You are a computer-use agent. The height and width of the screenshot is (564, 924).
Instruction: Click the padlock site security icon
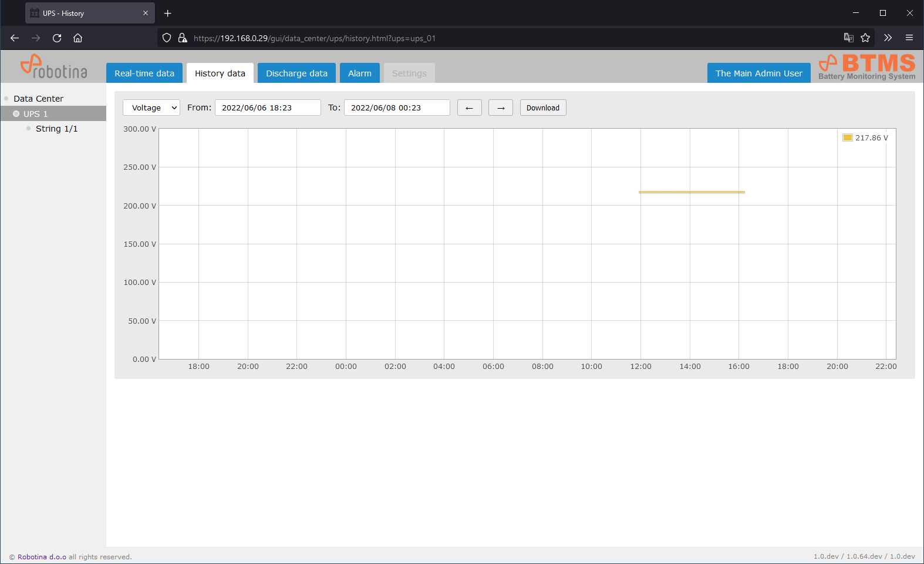(183, 38)
